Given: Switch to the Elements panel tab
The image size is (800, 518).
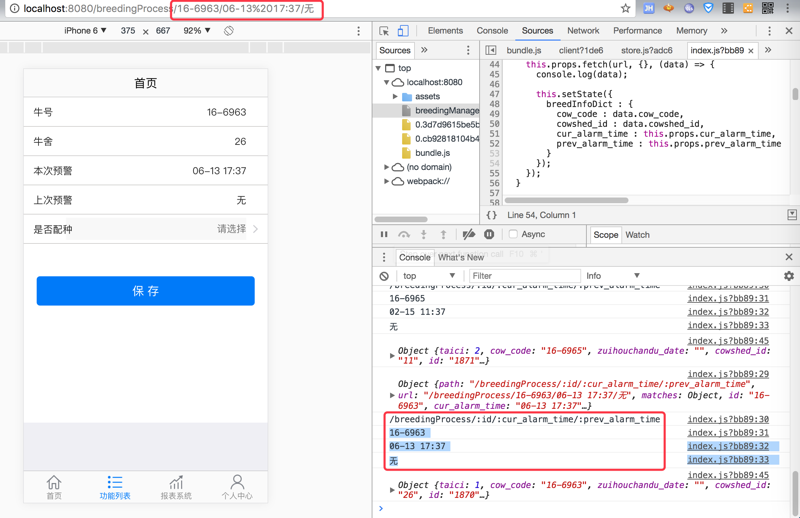Looking at the screenshot, I should [x=445, y=31].
